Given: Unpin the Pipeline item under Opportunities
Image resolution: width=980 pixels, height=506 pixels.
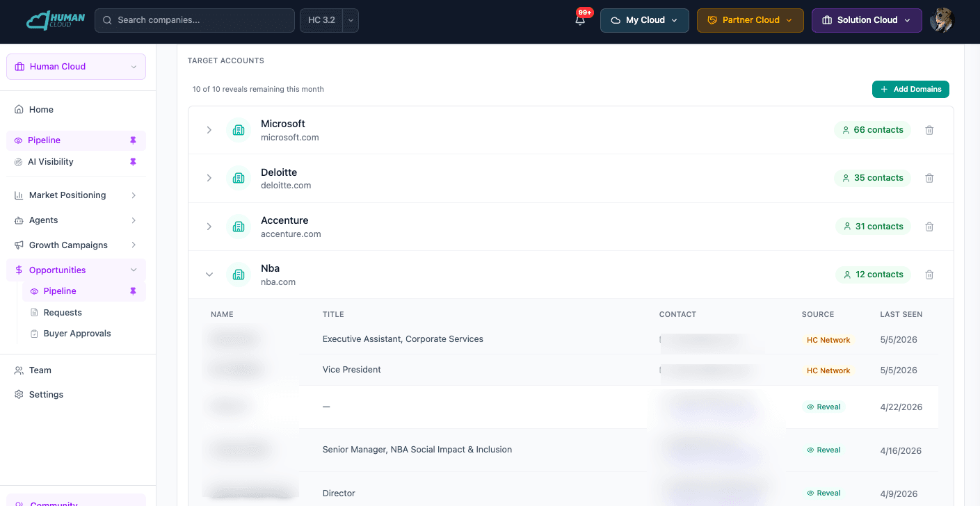Looking at the screenshot, I should [x=133, y=291].
